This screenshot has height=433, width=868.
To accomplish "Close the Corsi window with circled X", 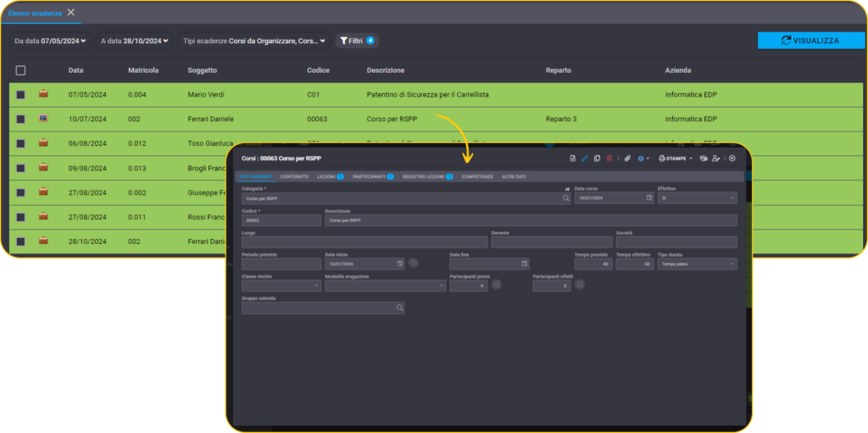I will (x=732, y=158).
